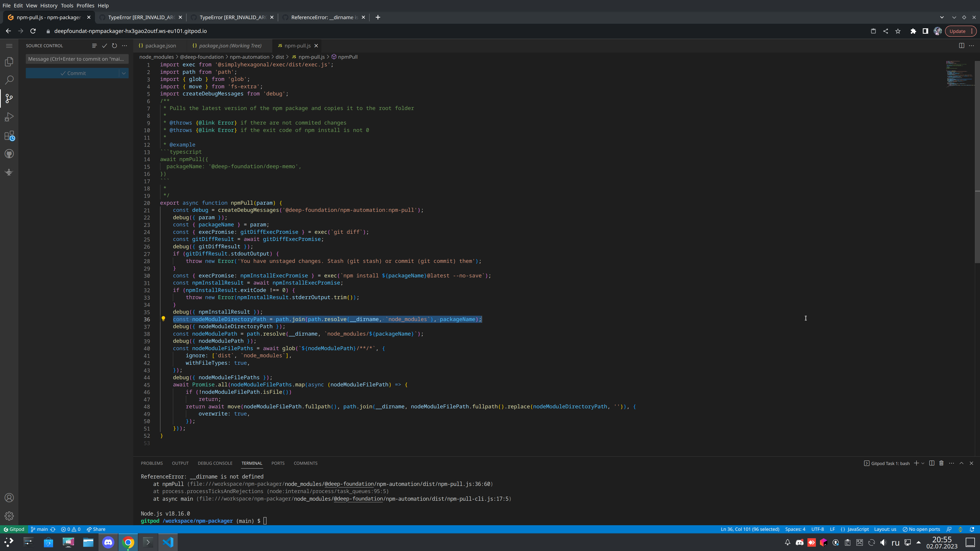The height and width of the screenshot is (551, 980).
Task: Click the code minimap preview
Action: pyautogui.click(x=960, y=74)
